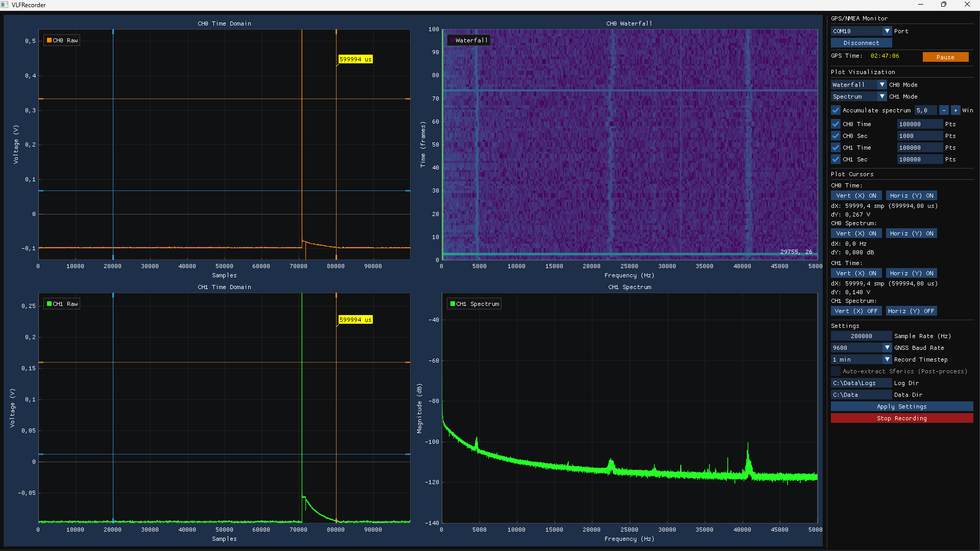Viewport: 980px width, 551px height.
Task: Click Stop Recording button
Action: [902, 418]
